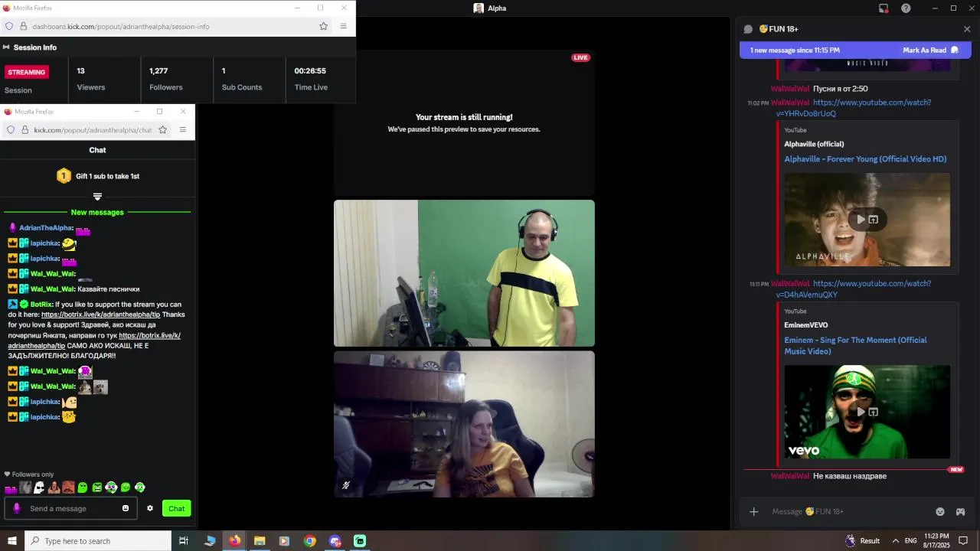
Task: Open Kick chat settings gear
Action: 150,508
